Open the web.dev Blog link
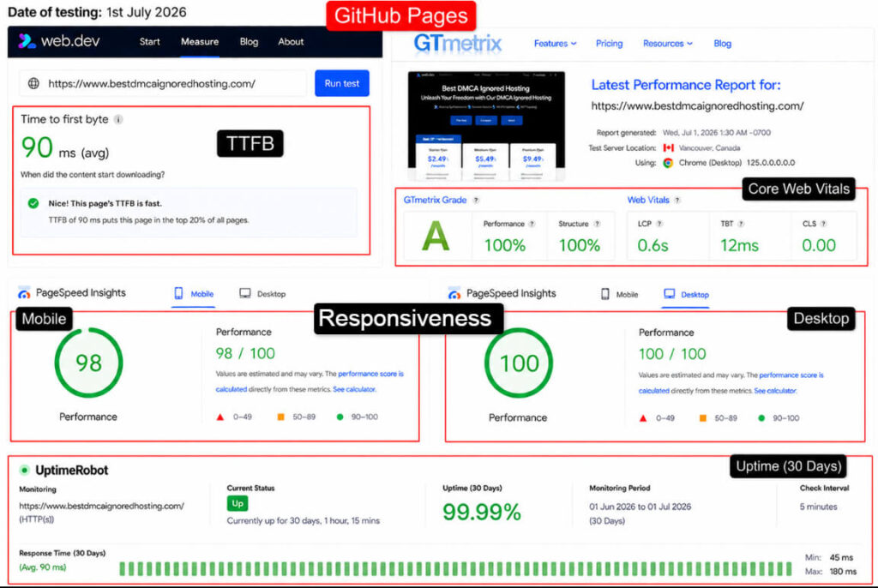The width and height of the screenshot is (878, 588). pyautogui.click(x=249, y=41)
